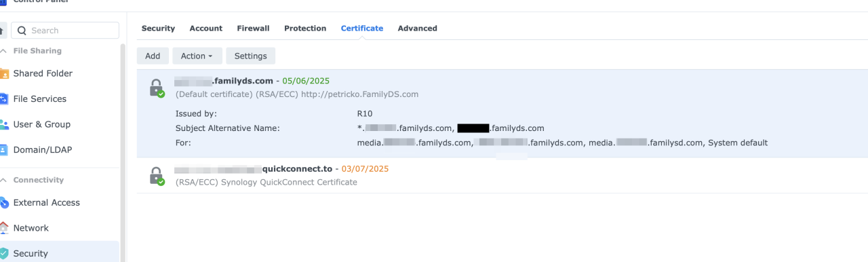This screenshot has height=262, width=868.
Task: Select the Protection tab
Action: tap(305, 29)
